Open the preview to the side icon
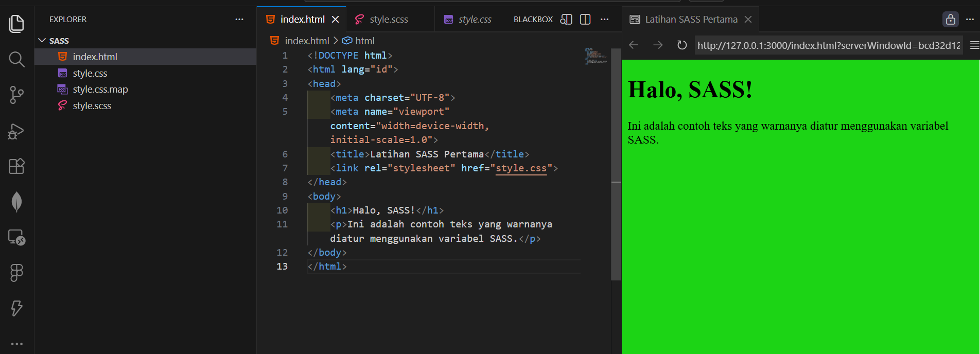 click(x=566, y=20)
